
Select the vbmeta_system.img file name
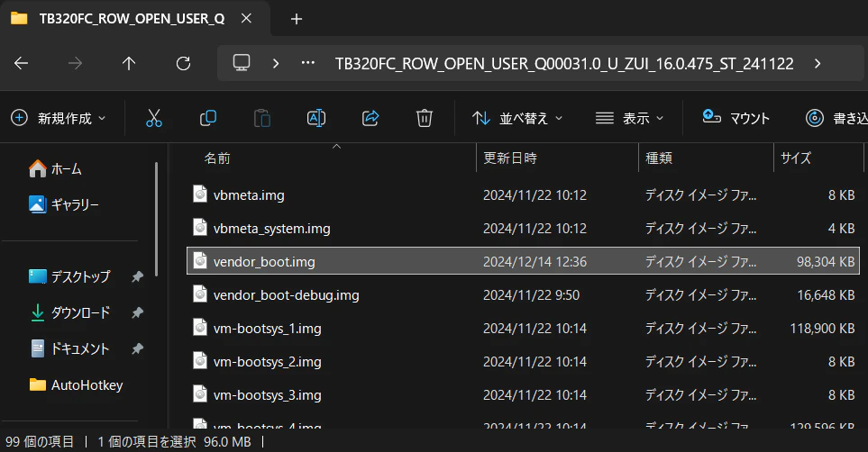[272, 228]
